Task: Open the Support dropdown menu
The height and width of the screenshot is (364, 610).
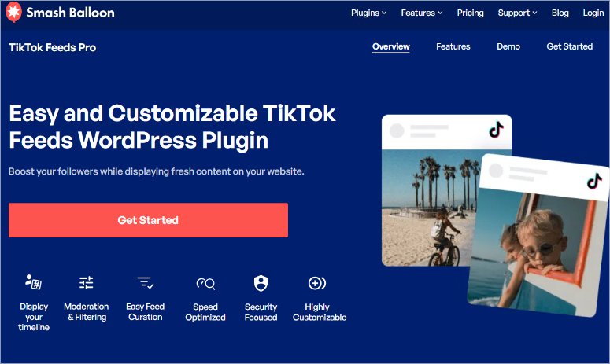Action: [x=517, y=13]
